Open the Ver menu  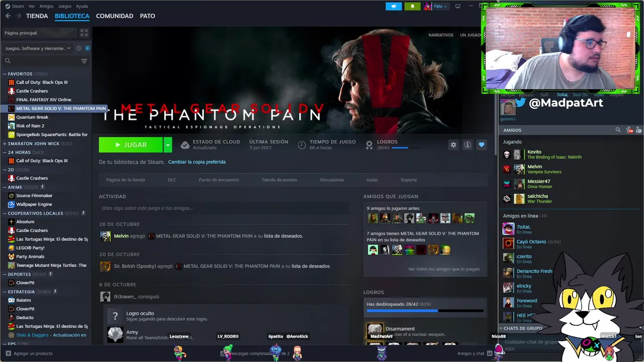click(x=32, y=6)
